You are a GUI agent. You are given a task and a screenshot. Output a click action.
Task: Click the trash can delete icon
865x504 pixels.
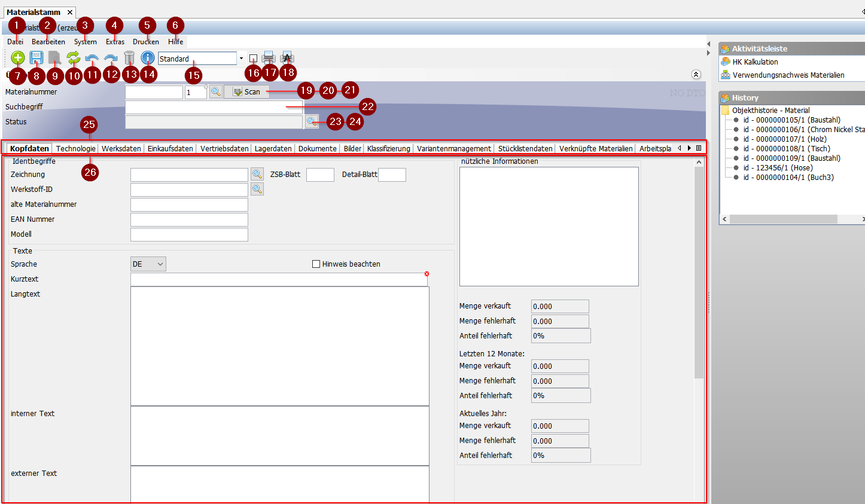coord(129,58)
